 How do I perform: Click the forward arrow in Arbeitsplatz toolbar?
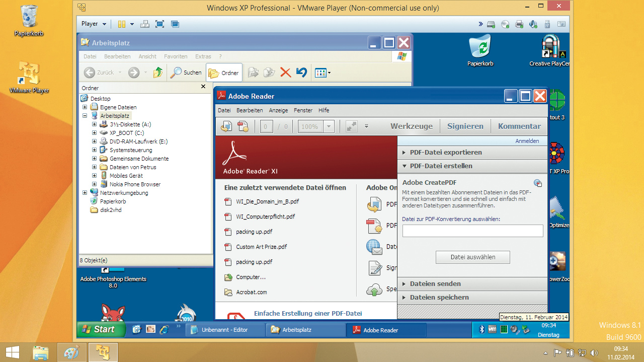133,73
